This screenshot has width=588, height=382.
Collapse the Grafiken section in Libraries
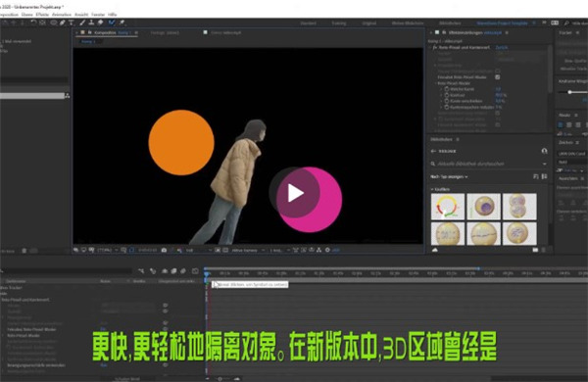pos(432,189)
